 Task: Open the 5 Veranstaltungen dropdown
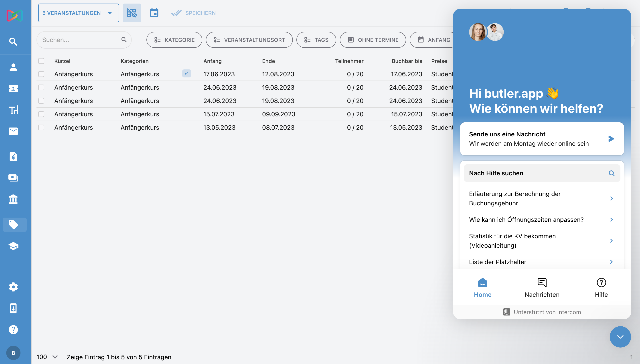pos(78,13)
